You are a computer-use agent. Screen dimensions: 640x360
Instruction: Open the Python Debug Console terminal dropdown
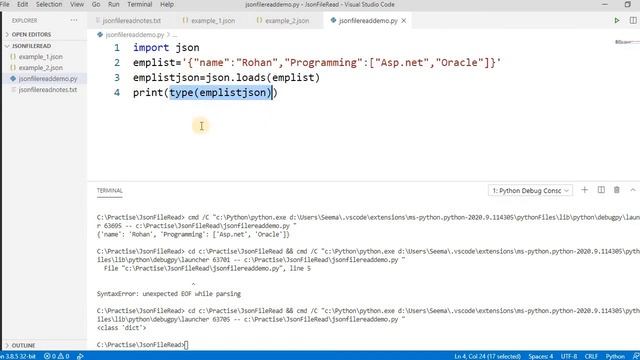(530, 191)
